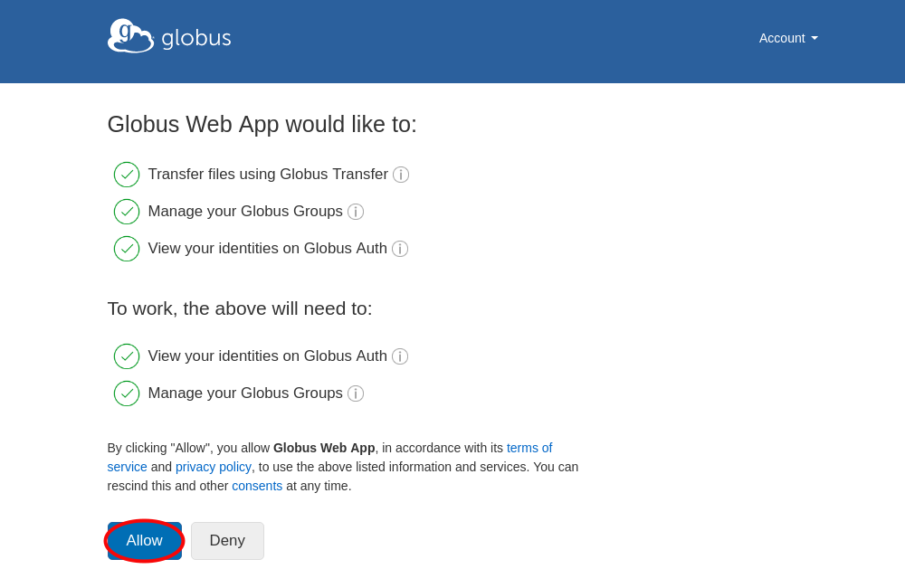Open info tooltip for Transfer files scope

pos(401,175)
